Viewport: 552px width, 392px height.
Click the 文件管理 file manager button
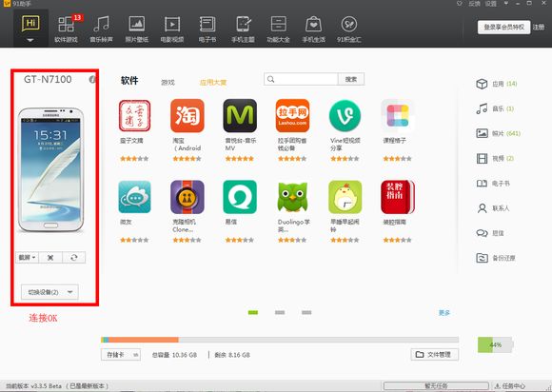coord(435,354)
